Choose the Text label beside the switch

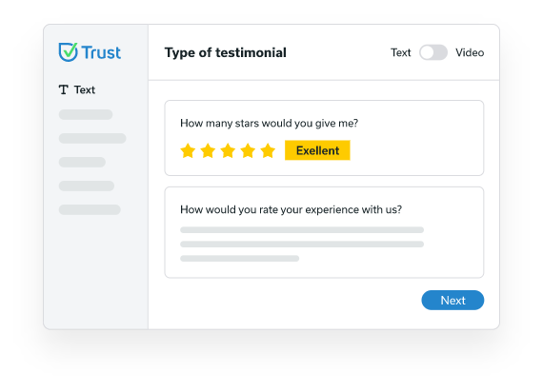pyautogui.click(x=401, y=52)
